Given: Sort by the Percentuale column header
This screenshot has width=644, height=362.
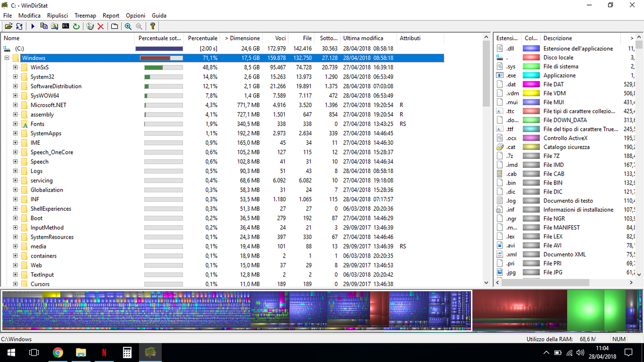Looking at the screenshot, I should pyautogui.click(x=203, y=38).
